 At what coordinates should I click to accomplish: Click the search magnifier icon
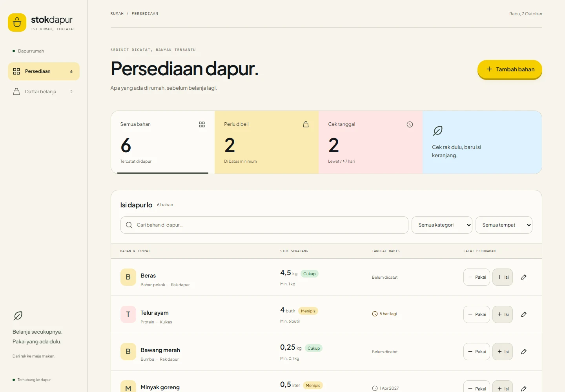pos(129,225)
